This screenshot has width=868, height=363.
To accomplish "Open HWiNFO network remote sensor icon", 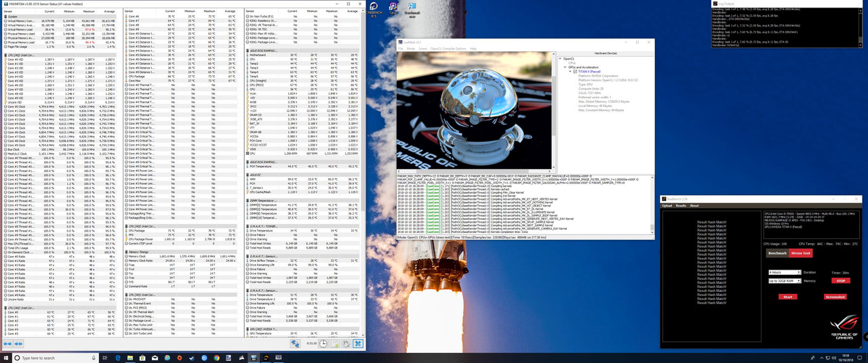I will [x=295, y=344].
